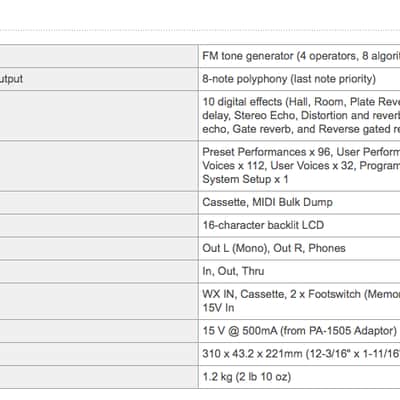This screenshot has height=400, width=400.
Task: Click the 16-character backlit LCD entry
Action: tap(263, 225)
